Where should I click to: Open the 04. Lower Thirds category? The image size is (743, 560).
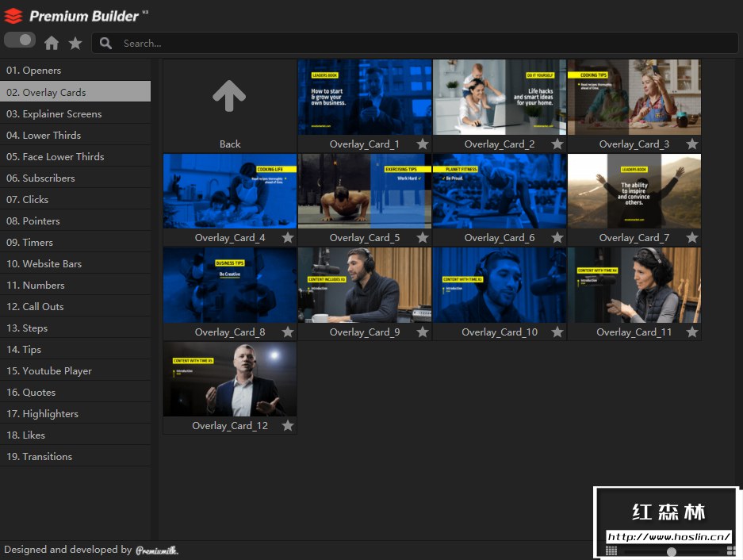[x=75, y=135]
